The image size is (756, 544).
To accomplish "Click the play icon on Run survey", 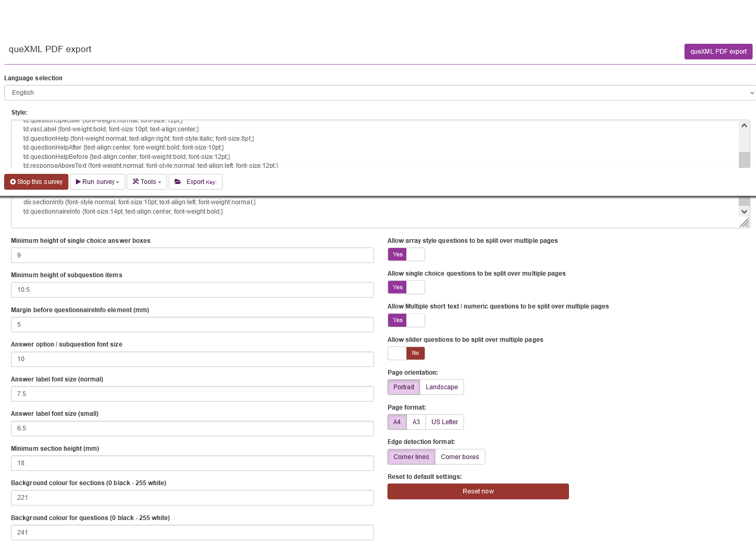I will tap(78, 182).
